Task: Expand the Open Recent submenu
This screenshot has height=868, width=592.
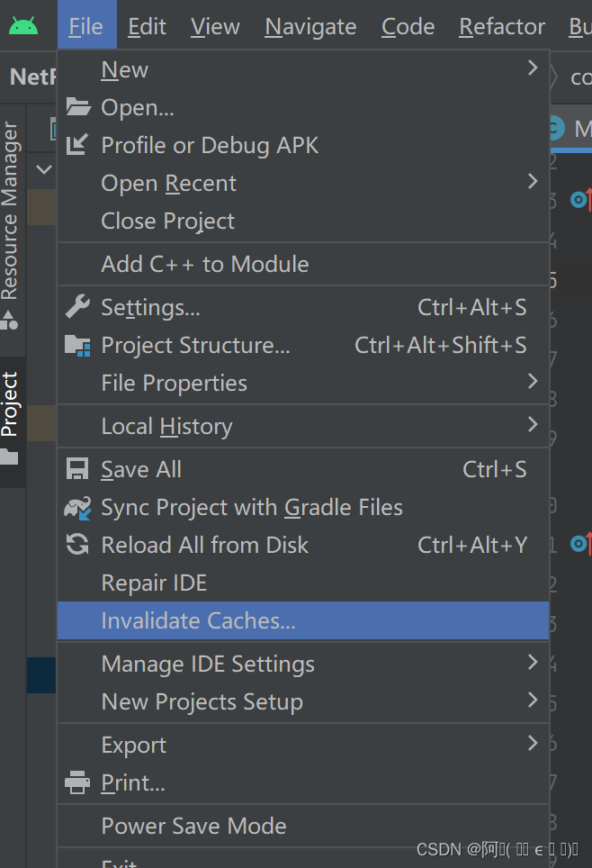Action: (x=168, y=183)
